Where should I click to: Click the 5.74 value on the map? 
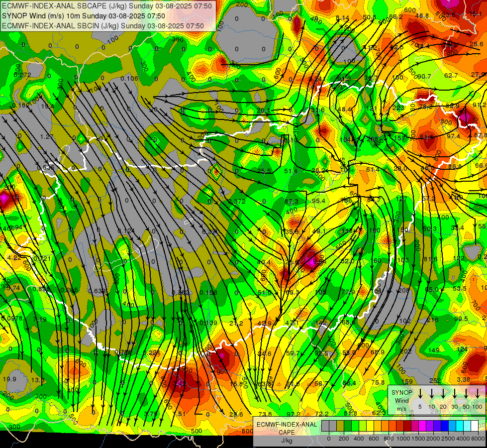(x=13, y=288)
